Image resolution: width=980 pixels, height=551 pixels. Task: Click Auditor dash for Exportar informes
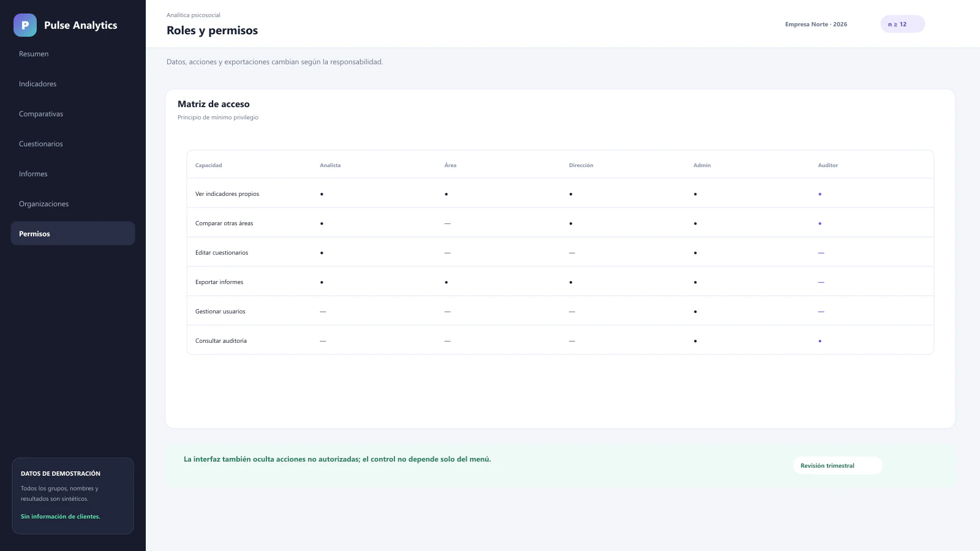coord(821,282)
